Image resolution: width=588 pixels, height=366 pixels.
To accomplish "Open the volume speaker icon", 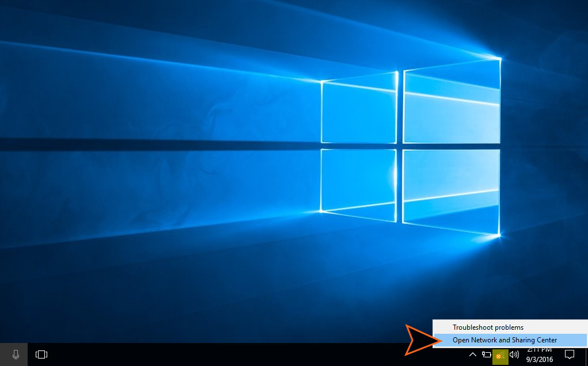I will click(514, 354).
